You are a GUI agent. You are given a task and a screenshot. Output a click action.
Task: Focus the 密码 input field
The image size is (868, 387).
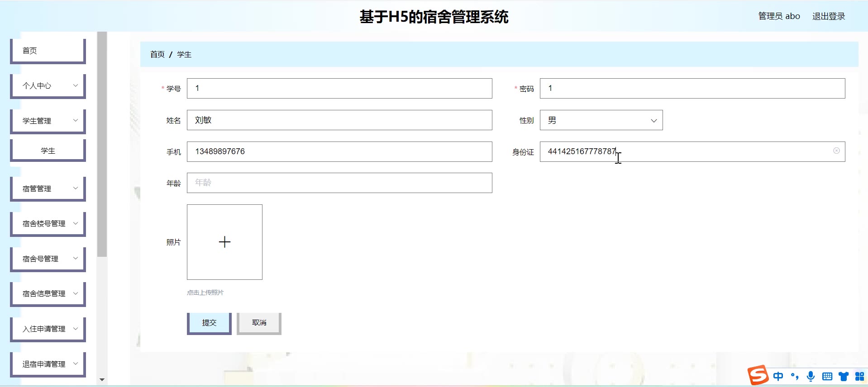point(692,88)
